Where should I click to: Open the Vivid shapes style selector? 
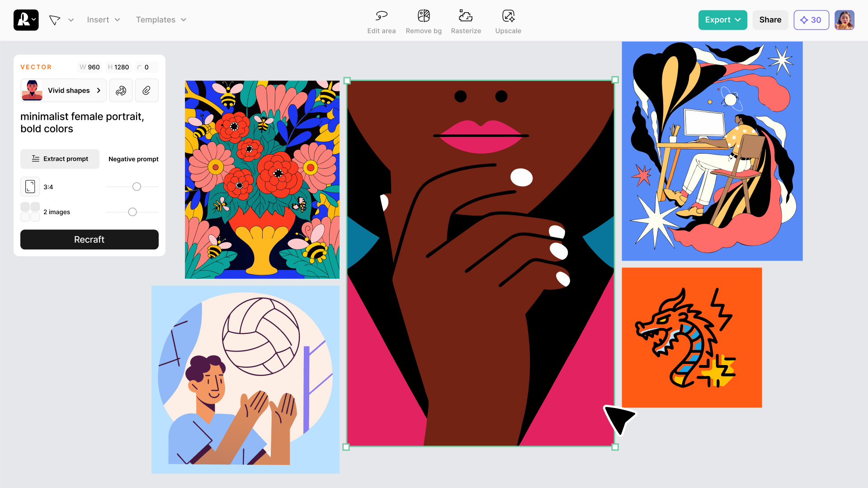tap(64, 90)
